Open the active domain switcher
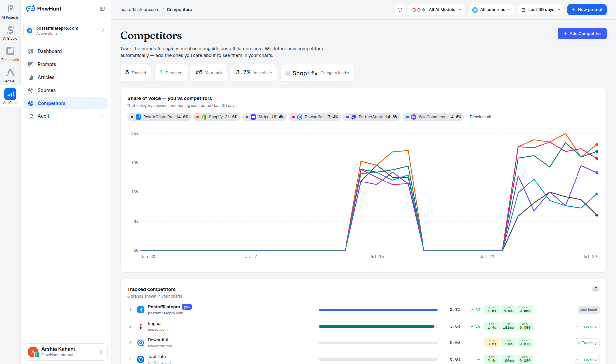Screen dimensions: 616x364 point(66,31)
